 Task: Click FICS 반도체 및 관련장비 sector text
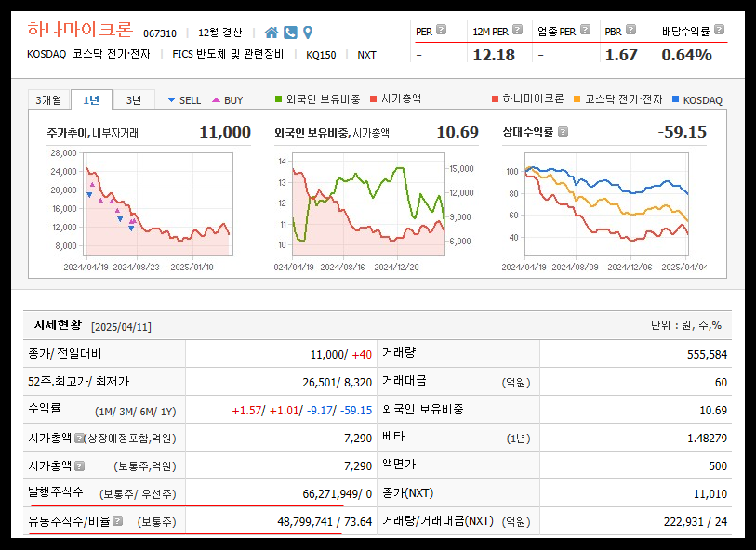228,54
